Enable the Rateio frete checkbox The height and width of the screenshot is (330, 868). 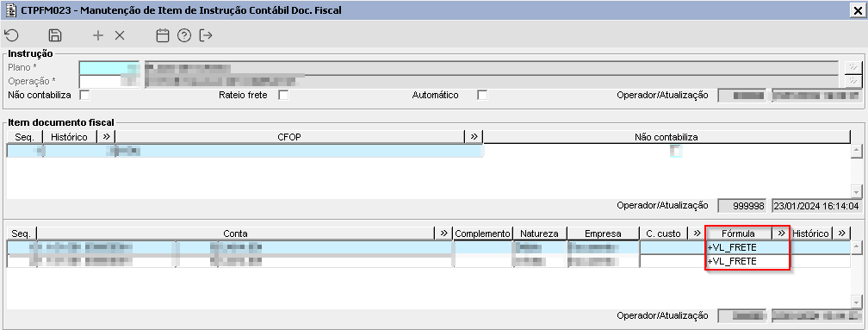point(283,96)
